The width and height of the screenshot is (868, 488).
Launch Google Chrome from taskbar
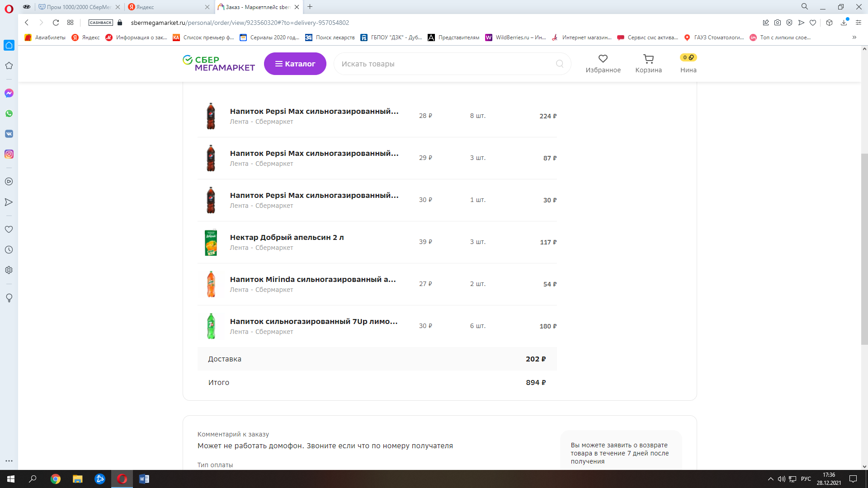point(56,479)
